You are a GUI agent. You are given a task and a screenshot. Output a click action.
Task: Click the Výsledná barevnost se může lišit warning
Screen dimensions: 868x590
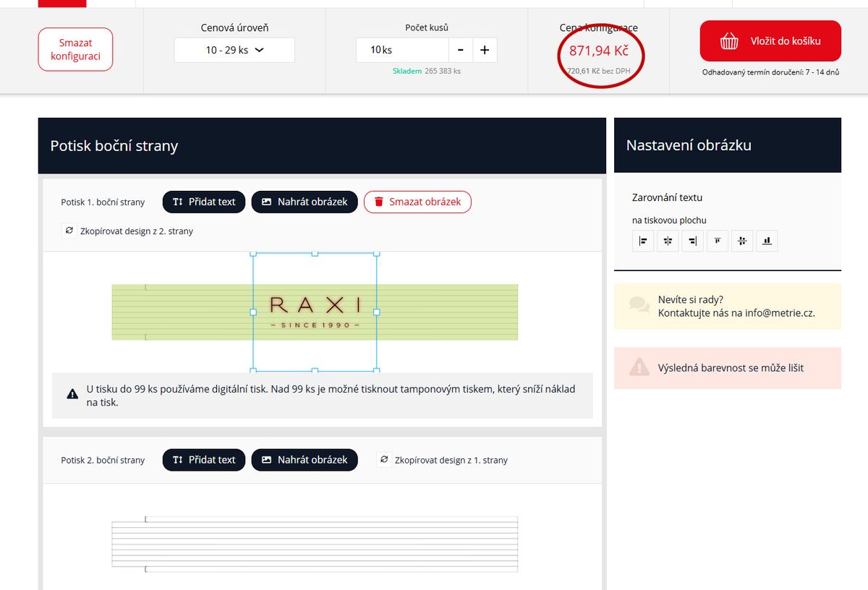point(728,368)
